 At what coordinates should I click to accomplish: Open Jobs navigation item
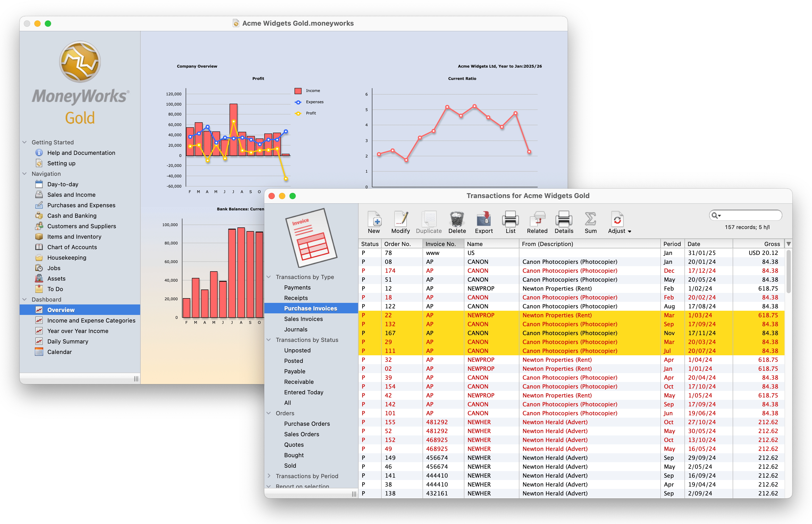point(54,268)
